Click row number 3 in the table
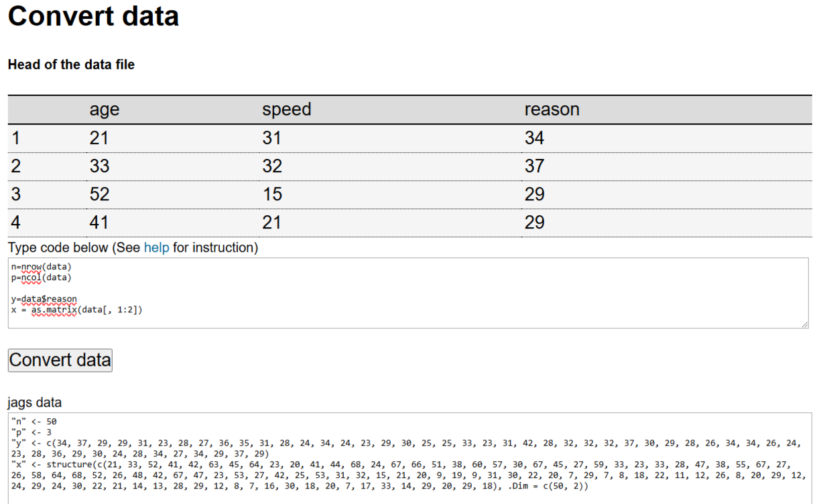Screen dimensions: 819x504 16,194
